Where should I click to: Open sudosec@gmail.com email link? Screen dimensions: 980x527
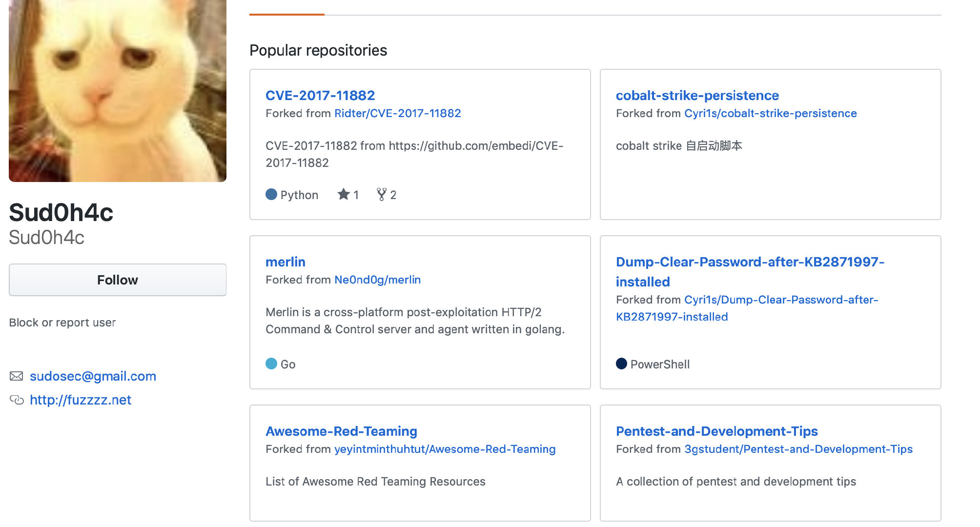coord(93,376)
